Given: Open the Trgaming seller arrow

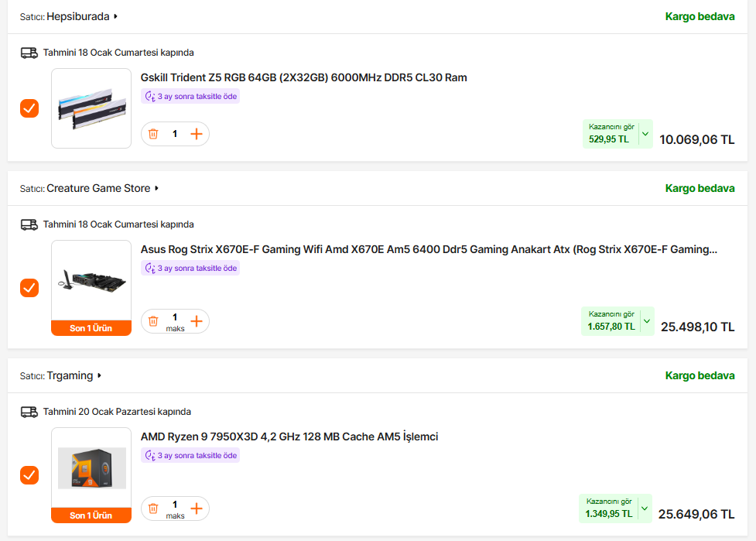Looking at the screenshot, I should click(99, 375).
